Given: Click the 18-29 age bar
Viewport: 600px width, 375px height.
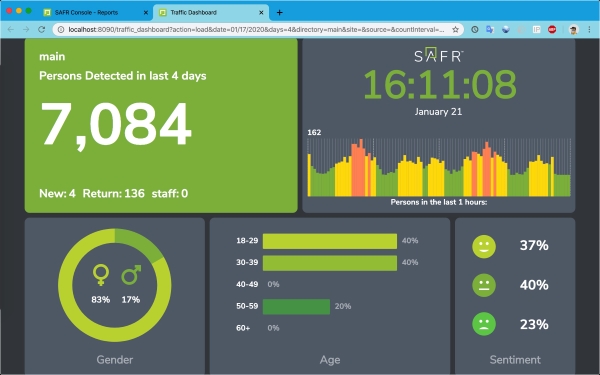Looking at the screenshot, I should point(330,241).
